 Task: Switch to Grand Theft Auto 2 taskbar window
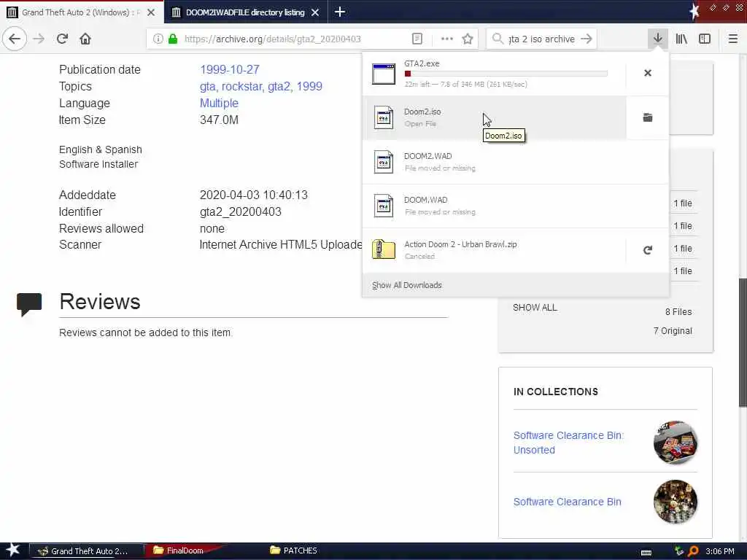tap(87, 551)
